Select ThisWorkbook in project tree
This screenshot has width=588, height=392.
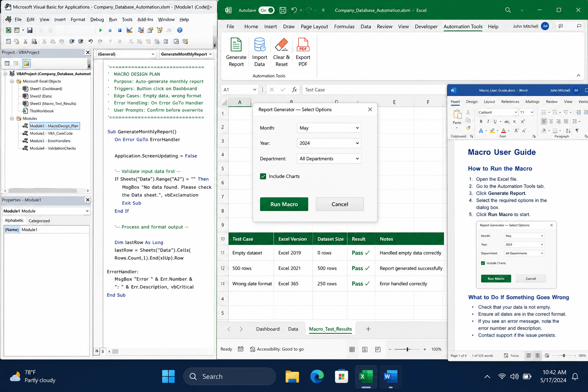[x=42, y=111]
